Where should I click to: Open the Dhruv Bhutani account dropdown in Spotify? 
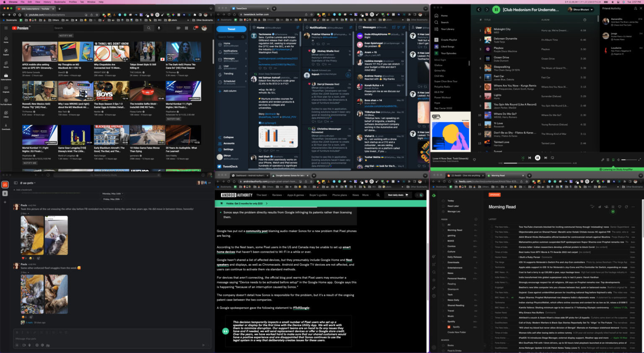point(581,9)
